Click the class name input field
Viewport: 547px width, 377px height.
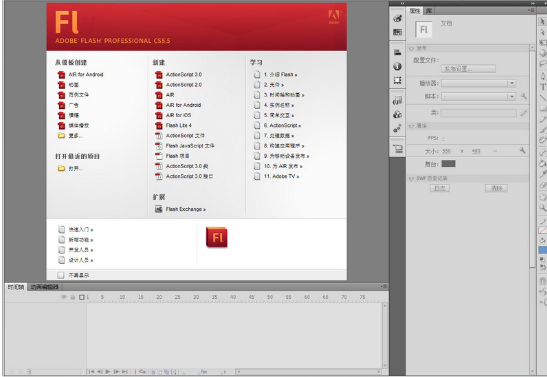click(x=479, y=113)
